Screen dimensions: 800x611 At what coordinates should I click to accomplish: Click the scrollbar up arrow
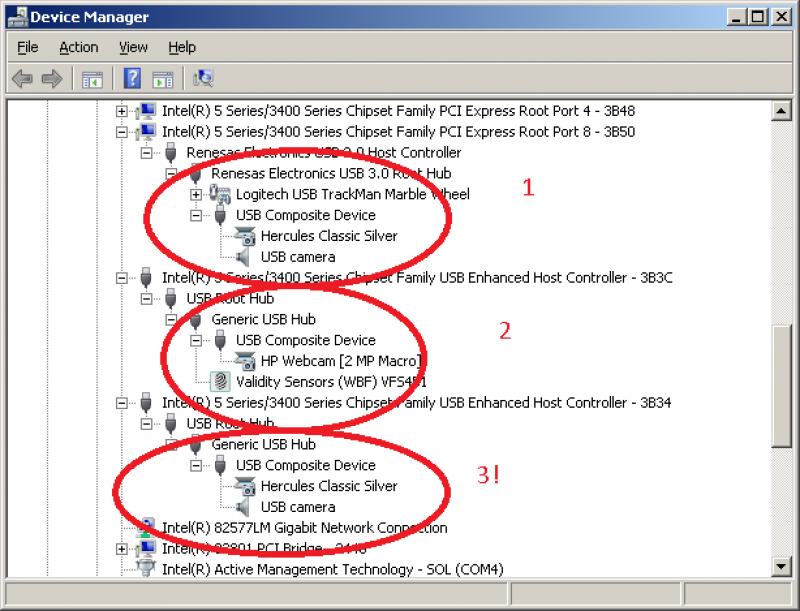[781, 111]
